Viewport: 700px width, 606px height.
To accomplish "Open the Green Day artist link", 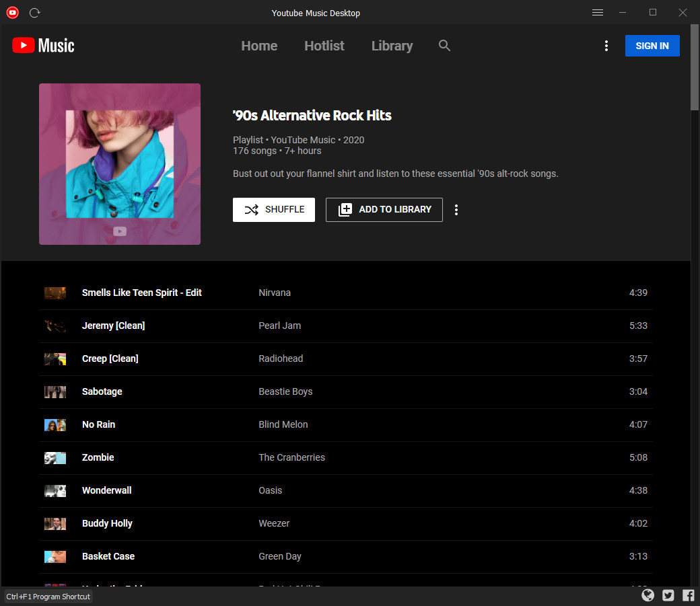I will (279, 556).
